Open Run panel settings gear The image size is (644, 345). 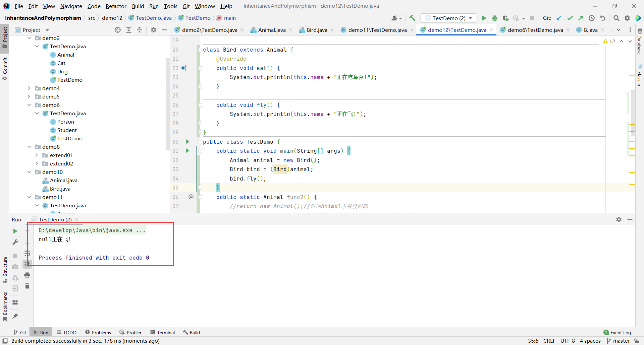[619, 219]
